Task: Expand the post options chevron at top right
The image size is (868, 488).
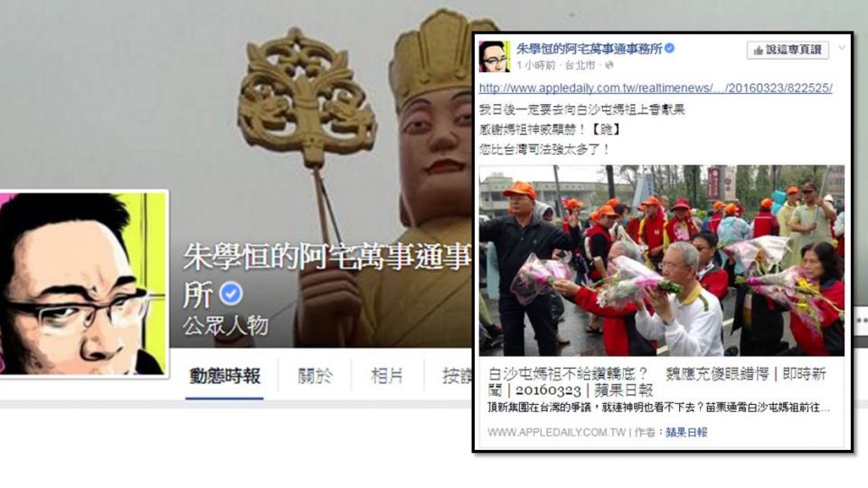Action: point(842,48)
